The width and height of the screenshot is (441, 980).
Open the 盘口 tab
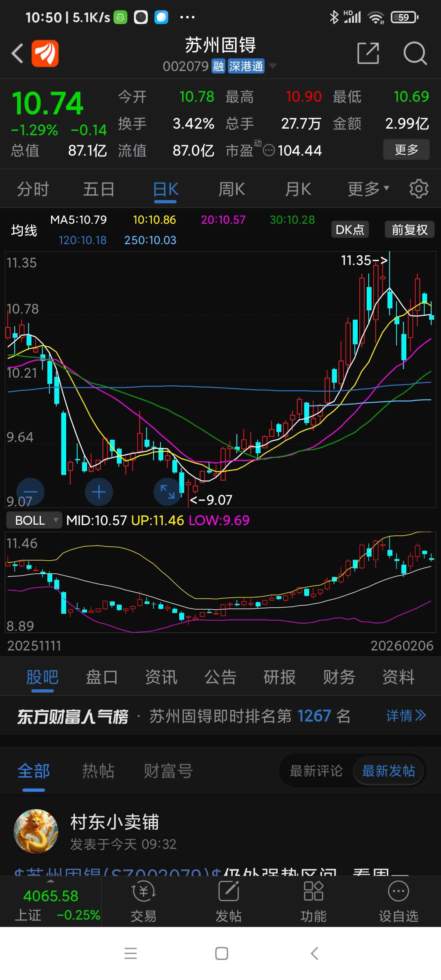(102, 677)
